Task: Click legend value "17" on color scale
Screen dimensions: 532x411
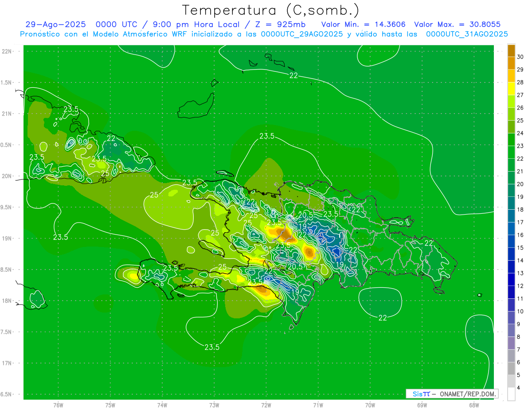Action: pyautogui.click(x=520, y=222)
